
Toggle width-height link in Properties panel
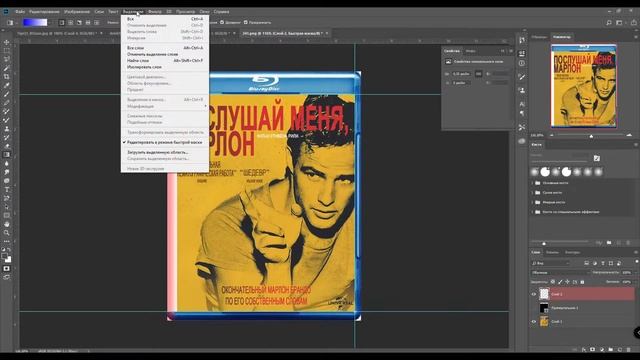[x=478, y=74]
